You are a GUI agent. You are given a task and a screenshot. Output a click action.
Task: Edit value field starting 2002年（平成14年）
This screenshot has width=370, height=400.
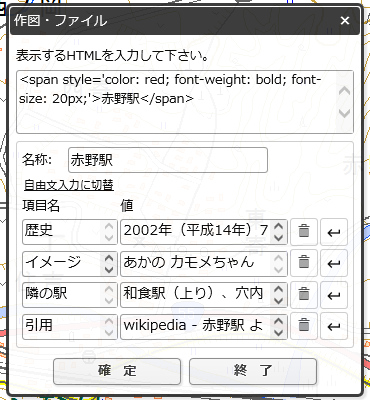(x=204, y=231)
